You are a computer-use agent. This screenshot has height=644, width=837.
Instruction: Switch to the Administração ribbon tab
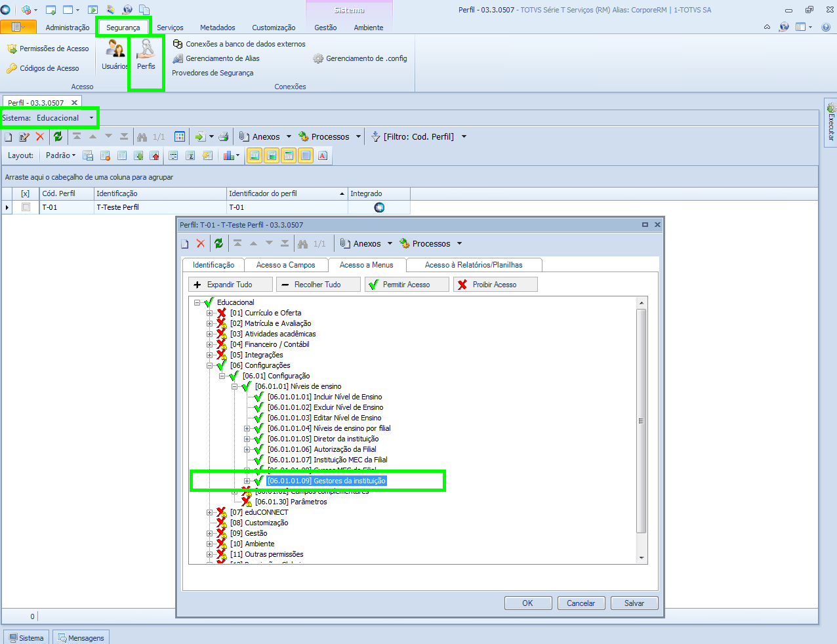[x=68, y=28]
